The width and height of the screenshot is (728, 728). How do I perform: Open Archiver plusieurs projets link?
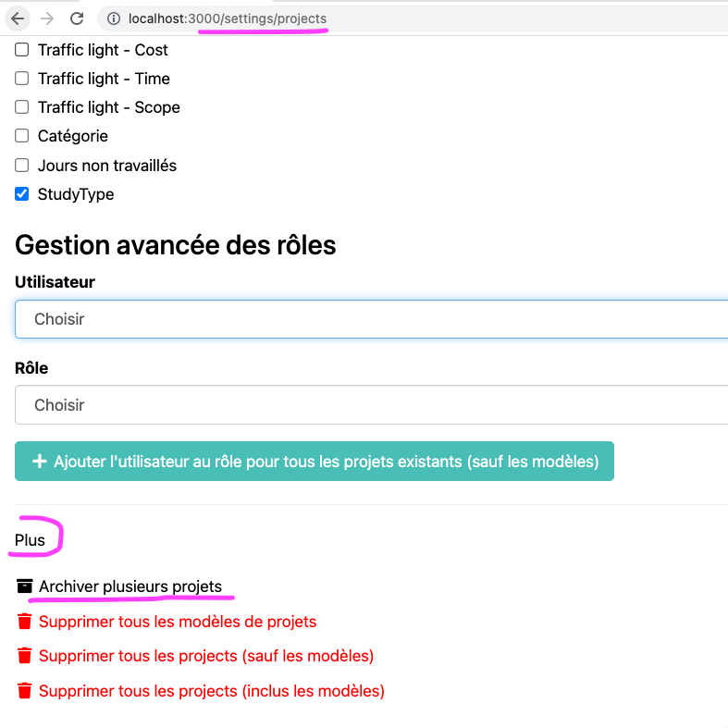pyautogui.click(x=130, y=586)
